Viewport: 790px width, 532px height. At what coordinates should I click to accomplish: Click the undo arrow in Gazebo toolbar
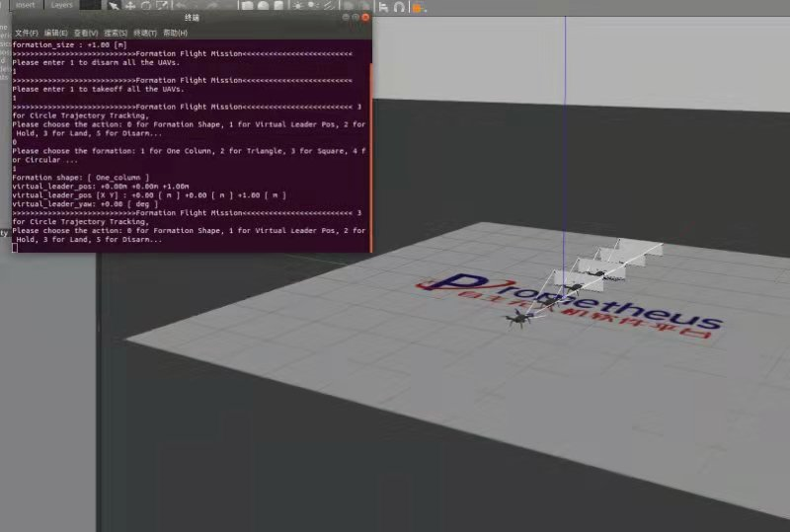coord(181,6)
